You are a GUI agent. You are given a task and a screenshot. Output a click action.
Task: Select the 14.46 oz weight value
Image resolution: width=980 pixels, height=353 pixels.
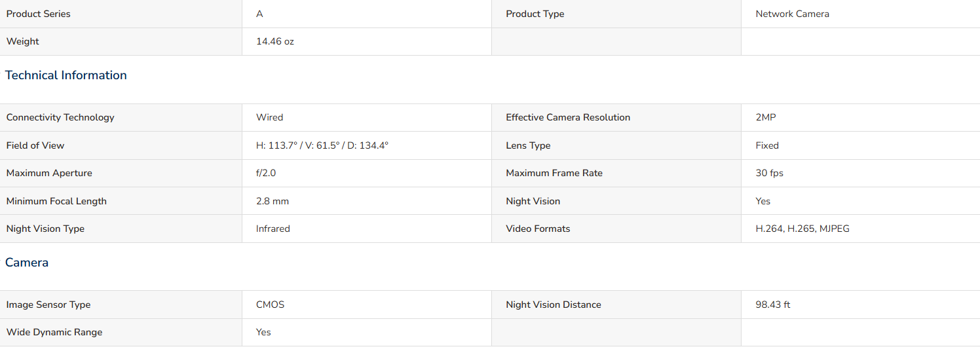pyautogui.click(x=275, y=41)
